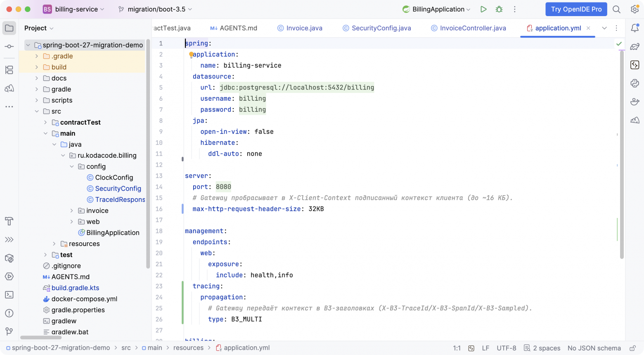Click the lightbulb intention icon on line 2
Image resolution: width=644 pixels, height=355 pixels.
click(x=191, y=54)
